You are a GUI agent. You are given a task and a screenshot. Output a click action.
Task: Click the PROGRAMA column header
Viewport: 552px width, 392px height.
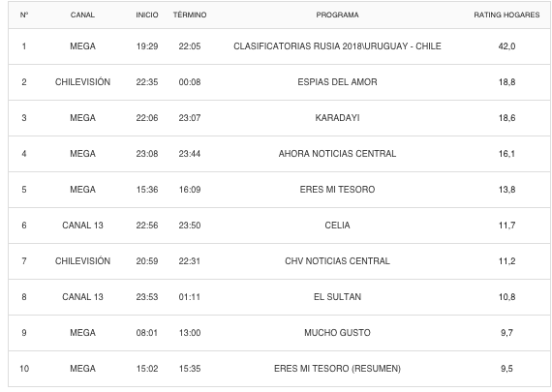click(x=337, y=15)
